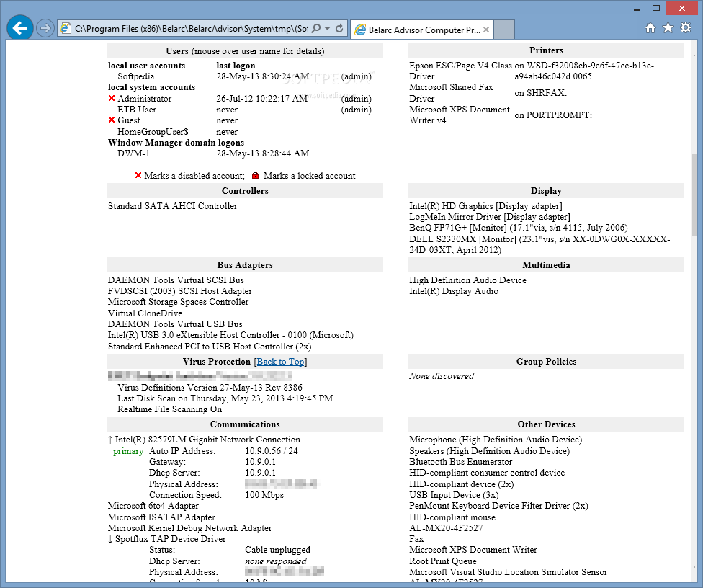Click the HomeGroupUser$ account entry
This screenshot has width=703, height=588.
(153, 132)
